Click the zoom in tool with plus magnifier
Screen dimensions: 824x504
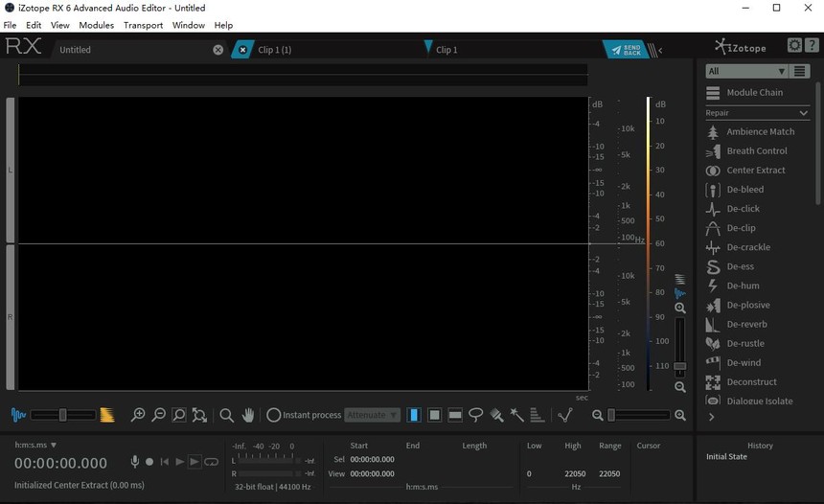click(138, 415)
